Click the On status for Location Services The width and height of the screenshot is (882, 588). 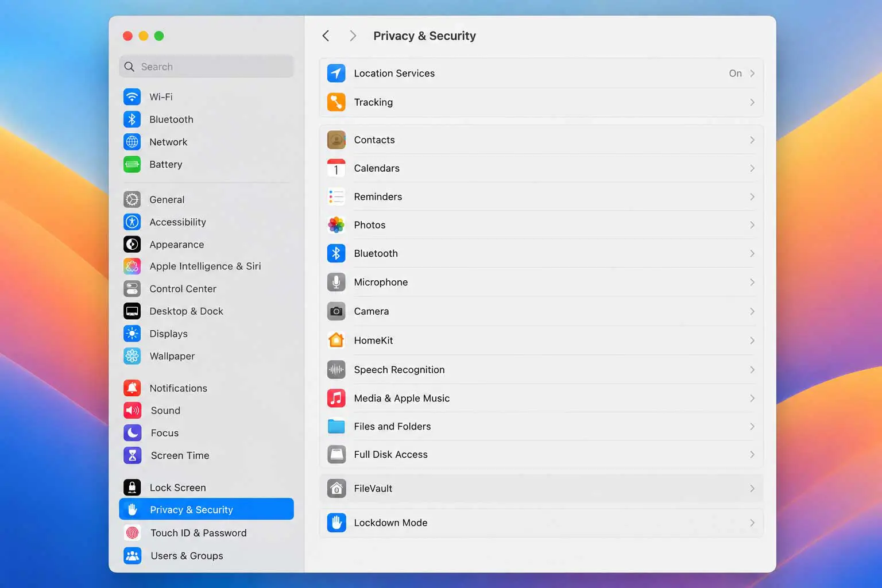click(735, 73)
